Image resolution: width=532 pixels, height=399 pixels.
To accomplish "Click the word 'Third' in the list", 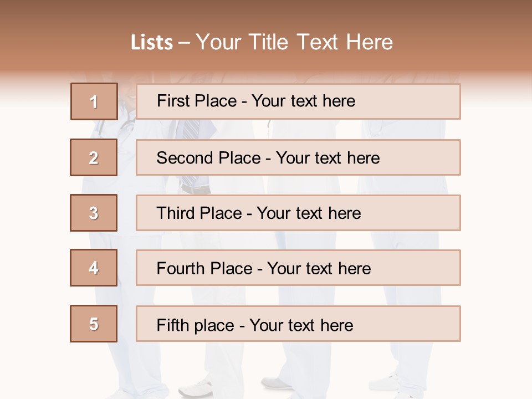I will tap(177, 213).
